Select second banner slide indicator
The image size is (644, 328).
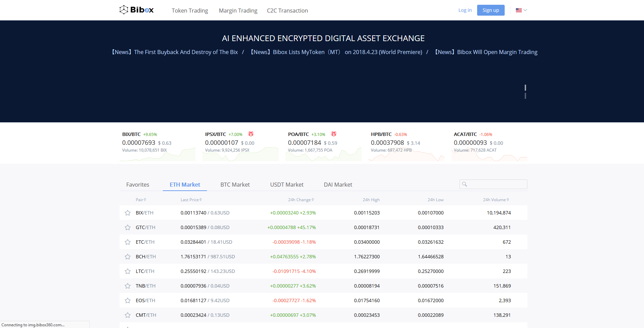tap(525, 96)
